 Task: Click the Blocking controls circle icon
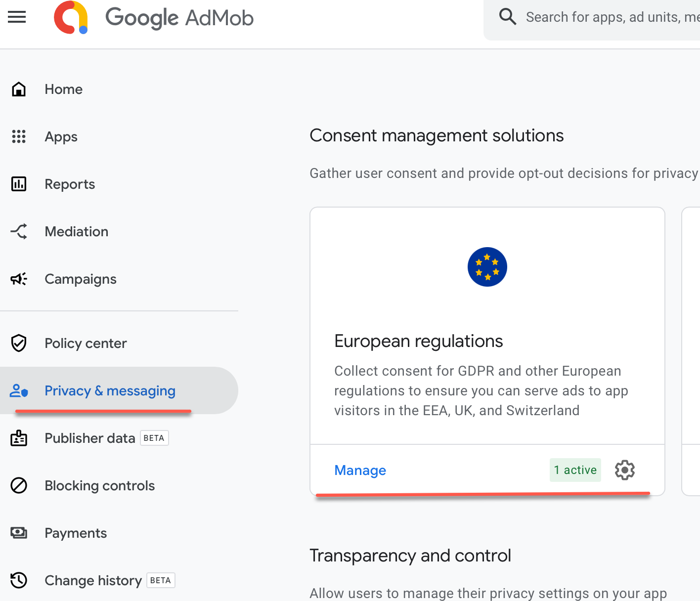click(19, 486)
